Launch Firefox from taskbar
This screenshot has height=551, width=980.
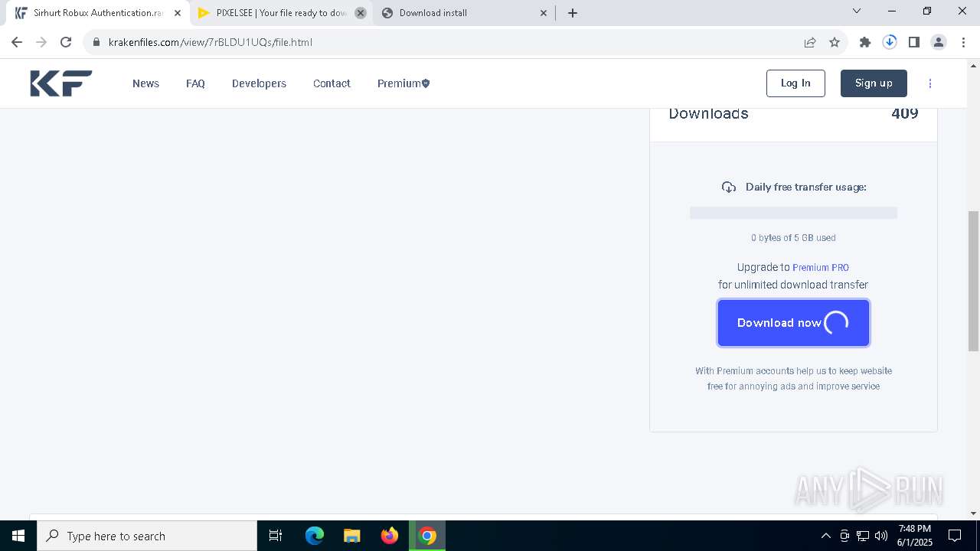(x=390, y=536)
